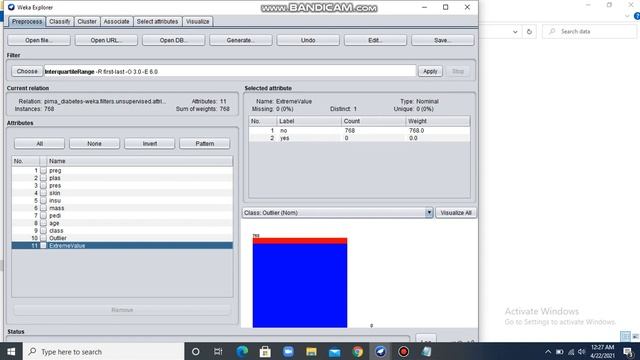Tick the skin attribute checkbox

click(x=43, y=193)
